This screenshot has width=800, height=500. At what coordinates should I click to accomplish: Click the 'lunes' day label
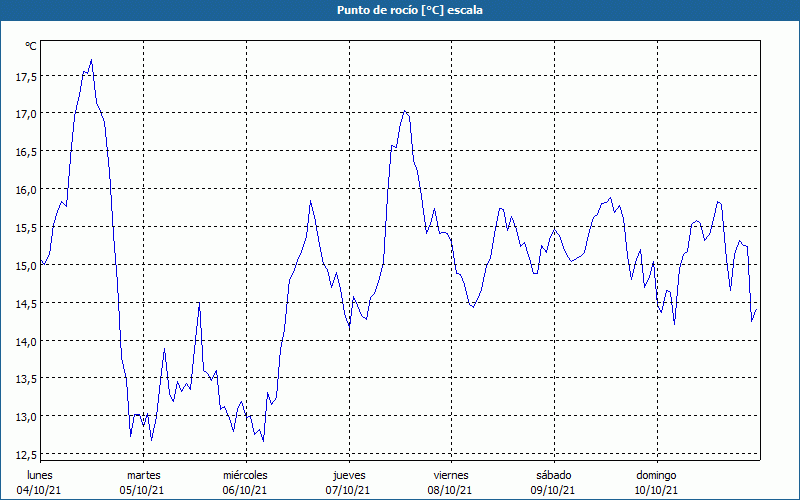click(x=40, y=475)
